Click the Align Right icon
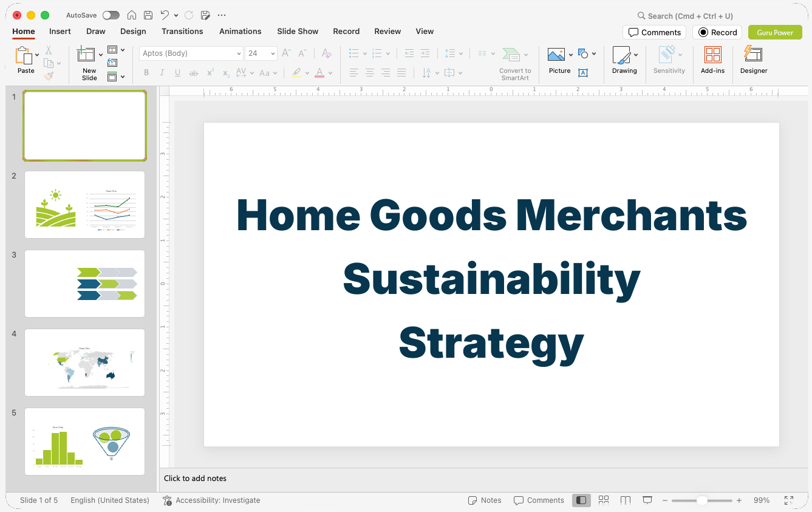 pyautogui.click(x=386, y=73)
